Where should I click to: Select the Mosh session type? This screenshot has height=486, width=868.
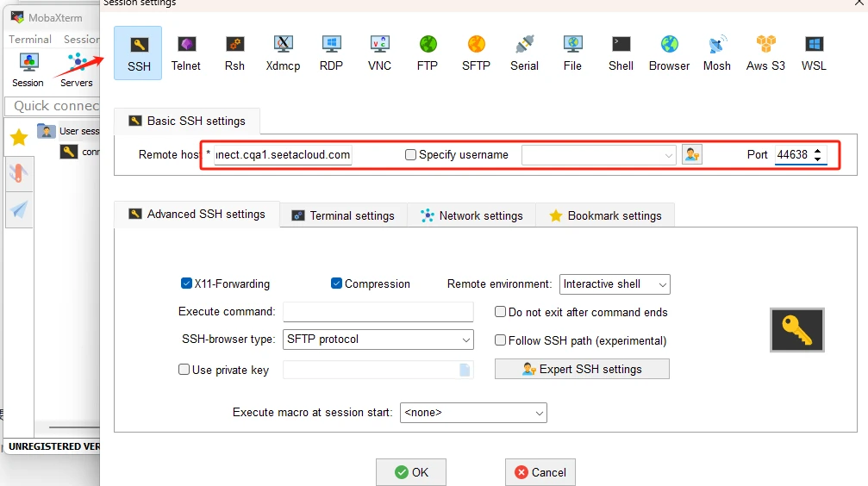(717, 53)
